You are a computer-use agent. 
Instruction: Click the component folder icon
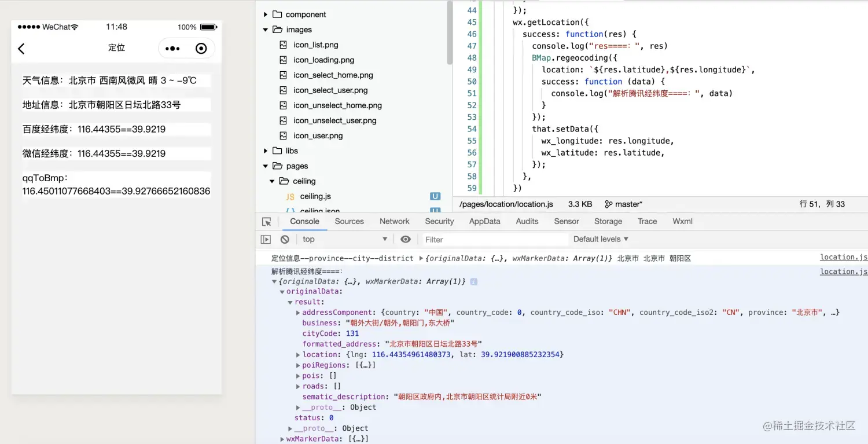pyautogui.click(x=277, y=14)
